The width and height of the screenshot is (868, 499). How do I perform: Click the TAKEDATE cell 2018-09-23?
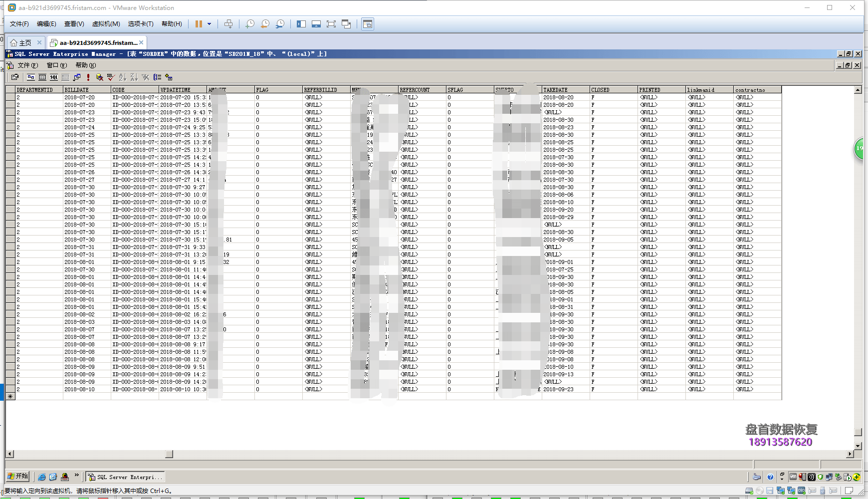tap(566, 389)
